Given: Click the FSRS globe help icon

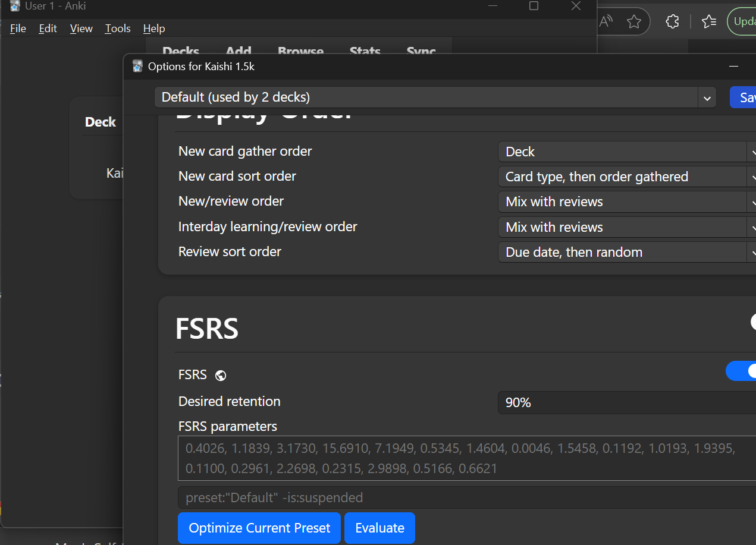Looking at the screenshot, I should tap(221, 376).
